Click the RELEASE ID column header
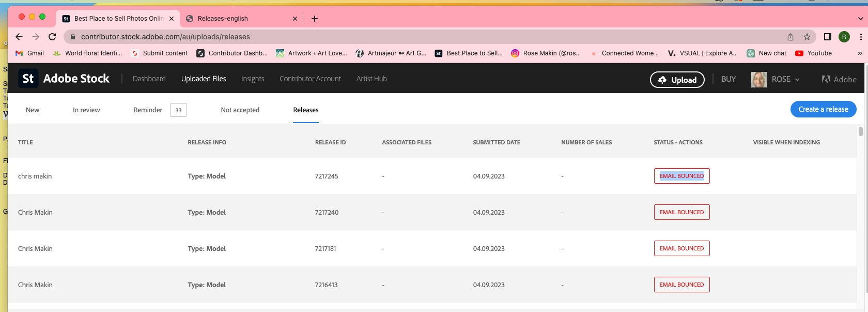 click(x=331, y=142)
